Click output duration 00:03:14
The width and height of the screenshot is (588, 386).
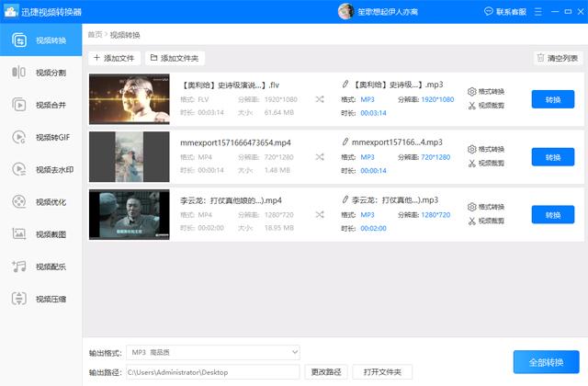pos(373,113)
